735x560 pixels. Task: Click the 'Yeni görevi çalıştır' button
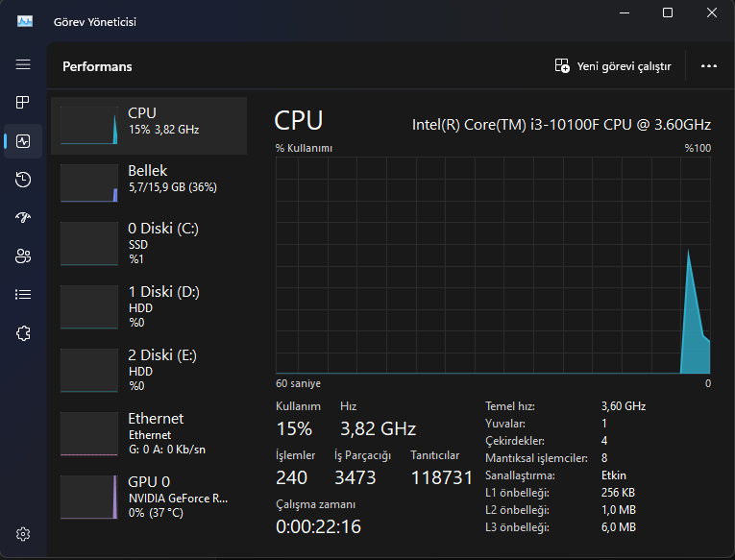pyautogui.click(x=613, y=66)
